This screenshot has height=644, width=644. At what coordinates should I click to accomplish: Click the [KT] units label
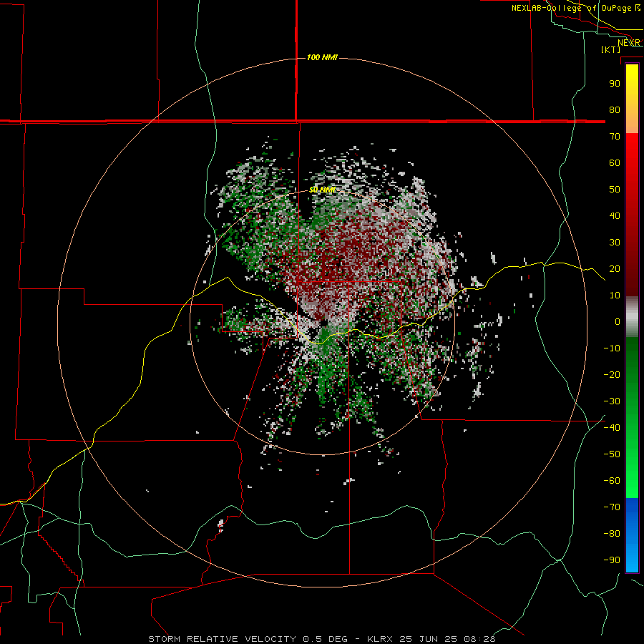611,49
